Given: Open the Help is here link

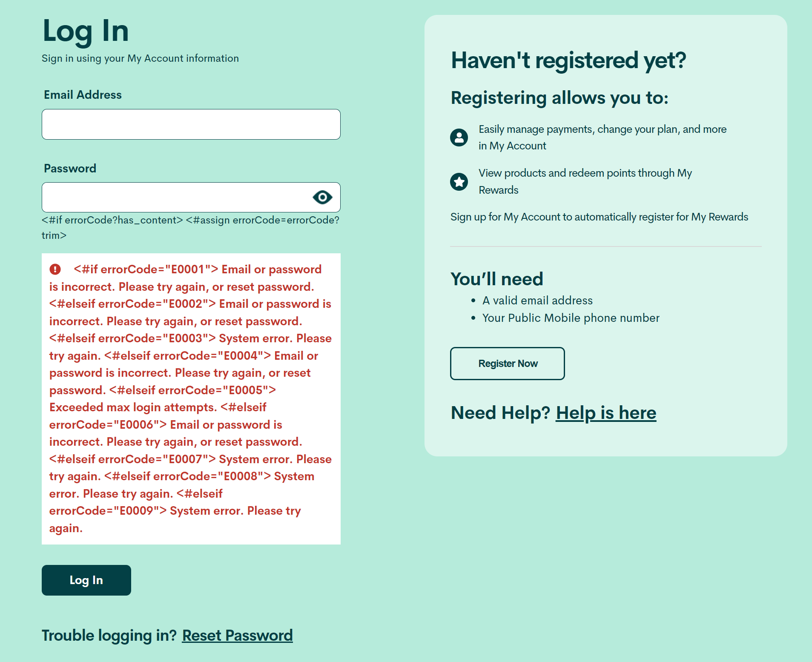Looking at the screenshot, I should pyautogui.click(x=606, y=413).
